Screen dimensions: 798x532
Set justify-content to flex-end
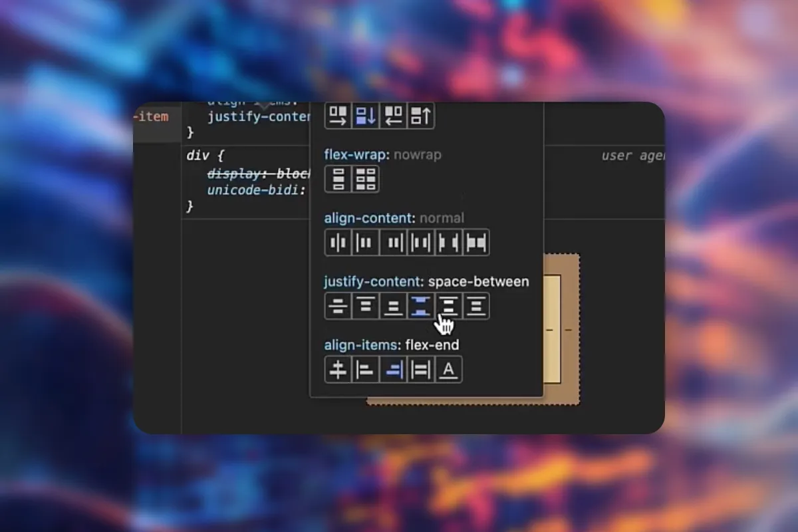tap(393, 306)
